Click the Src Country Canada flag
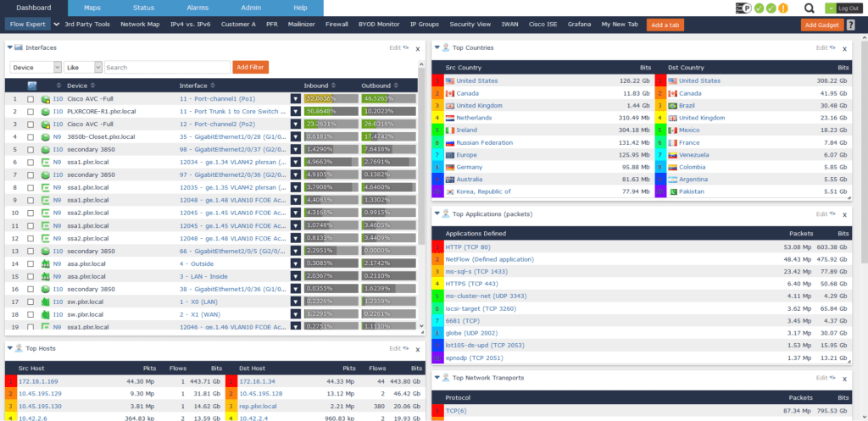The image size is (868, 421). coord(449,93)
